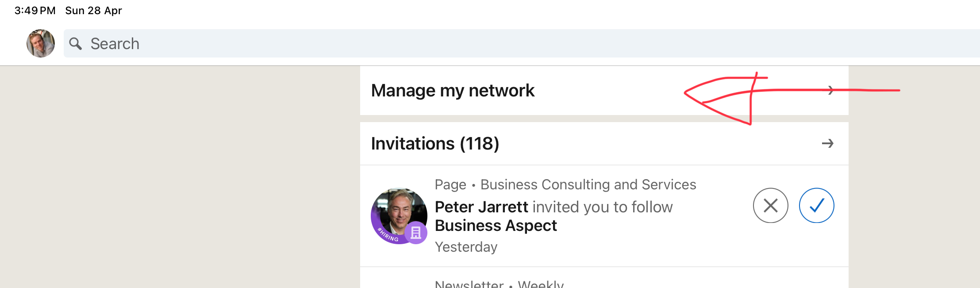Open the Business Aspect page link
This screenshot has width=980, height=288.
click(496, 226)
